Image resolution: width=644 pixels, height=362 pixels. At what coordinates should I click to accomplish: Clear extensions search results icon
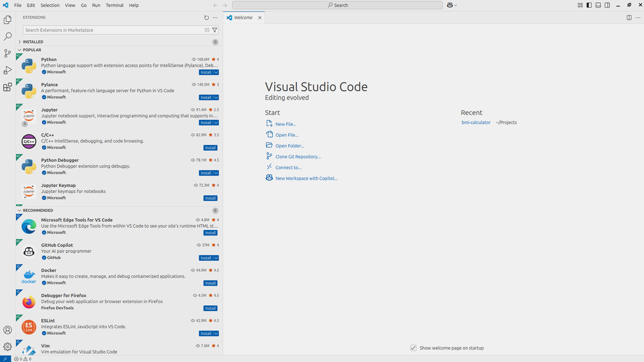click(207, 30)
